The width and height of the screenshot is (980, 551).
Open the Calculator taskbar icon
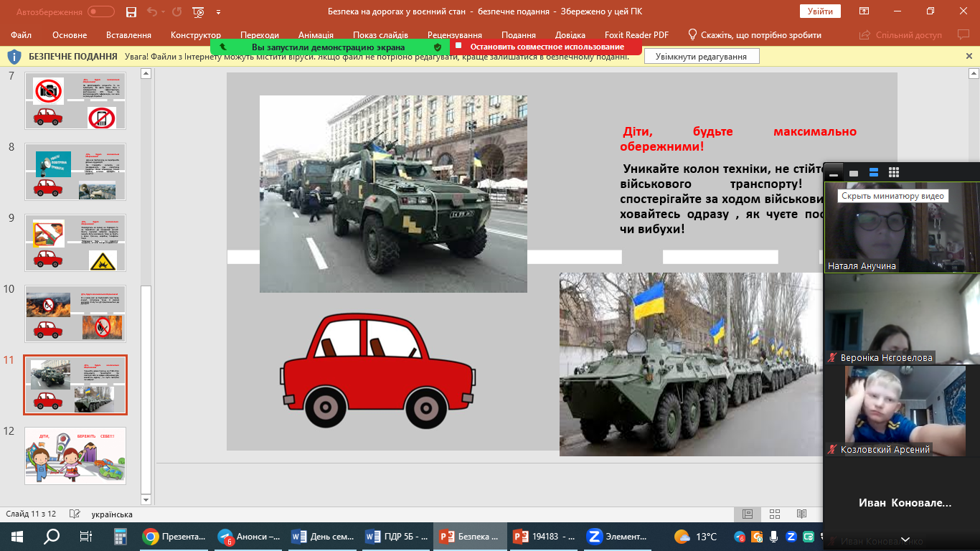coord(121,536)
